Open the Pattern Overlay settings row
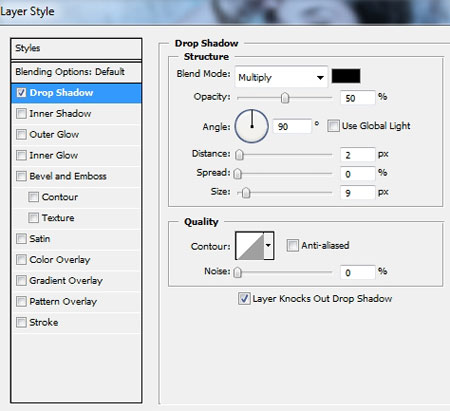Screen dimensions: 450x411 pos(76,301)
